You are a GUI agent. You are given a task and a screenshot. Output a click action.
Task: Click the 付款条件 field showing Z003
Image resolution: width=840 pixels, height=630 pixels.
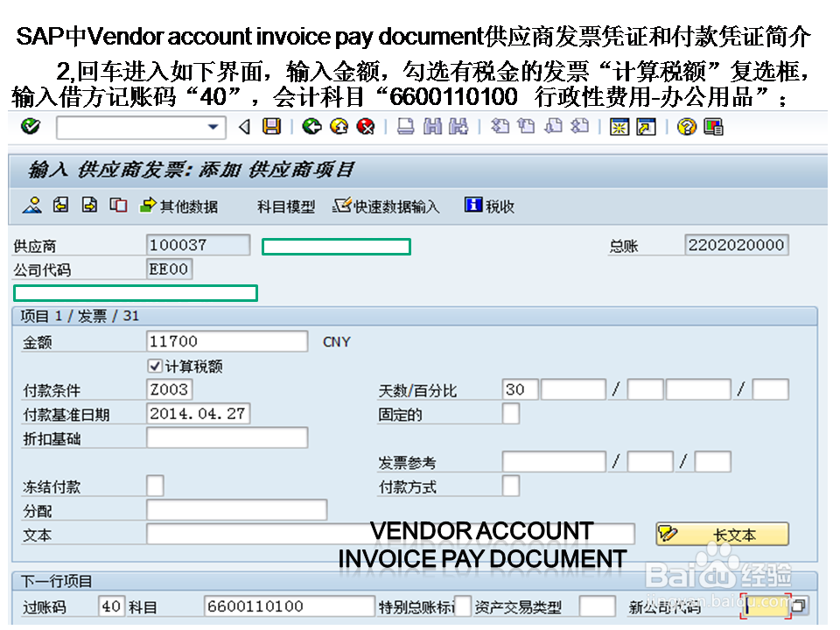point(169,389)
